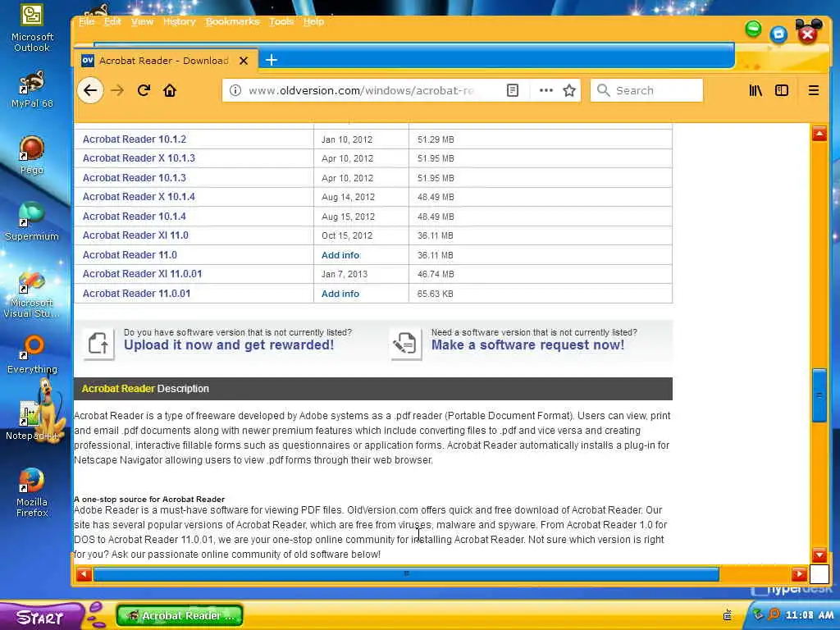This screenshot has height=630, width=840.
Task: Toggle reader view icon in address bar
Action: (x=513, y=90)
